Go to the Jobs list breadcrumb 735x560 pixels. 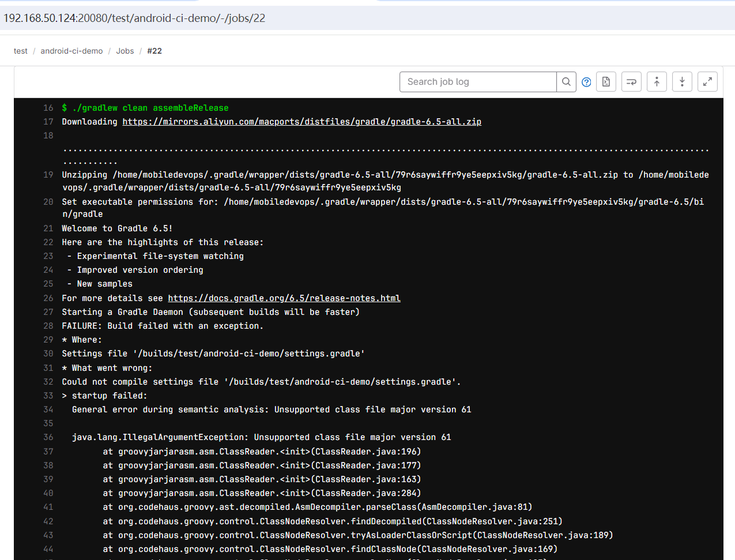click(x=125, y=51)
